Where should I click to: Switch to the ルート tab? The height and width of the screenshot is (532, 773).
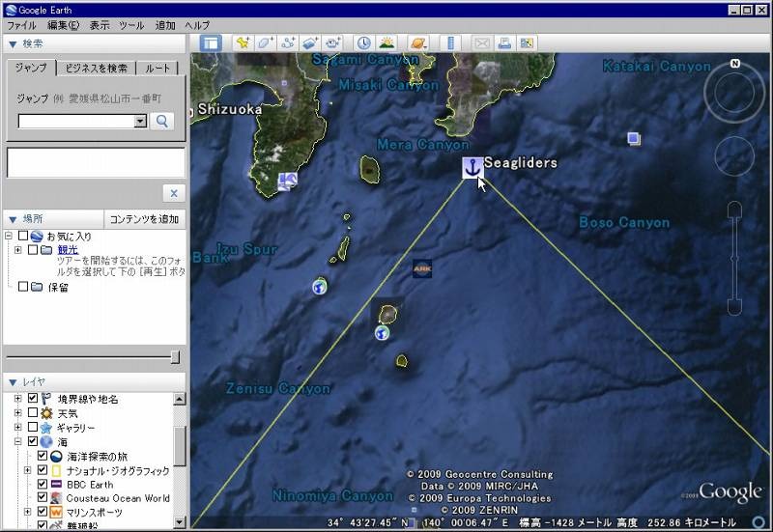tap(157, 68)
